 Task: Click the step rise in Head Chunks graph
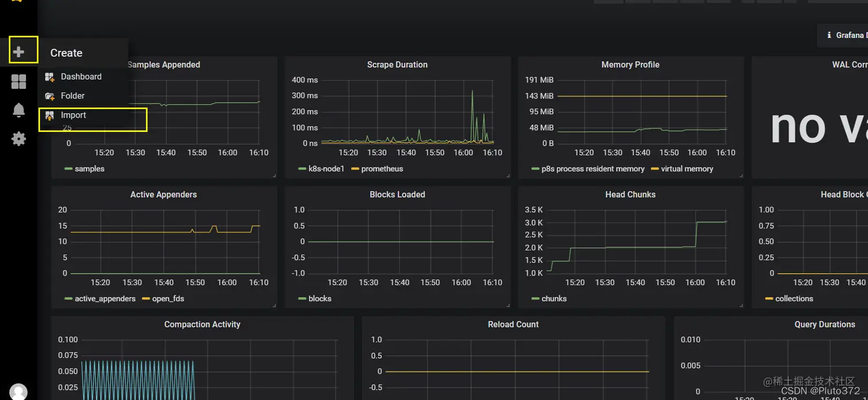[x=696, y=234]
